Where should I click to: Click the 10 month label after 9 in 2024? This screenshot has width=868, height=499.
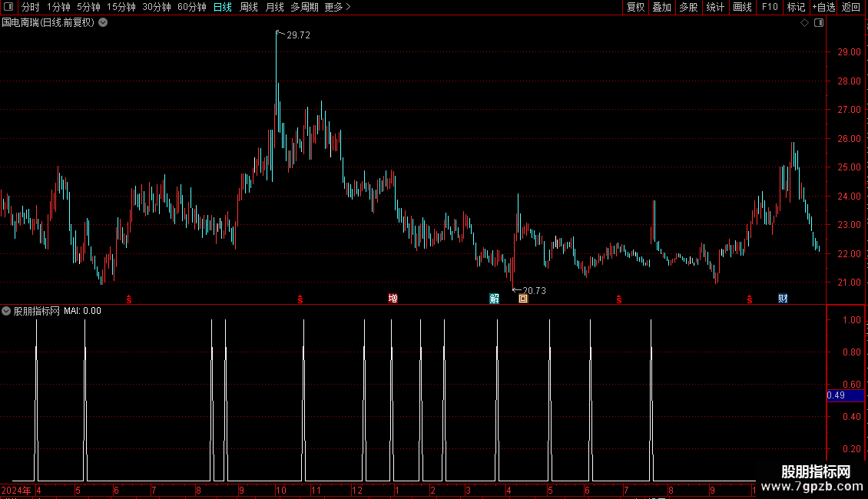280,490
